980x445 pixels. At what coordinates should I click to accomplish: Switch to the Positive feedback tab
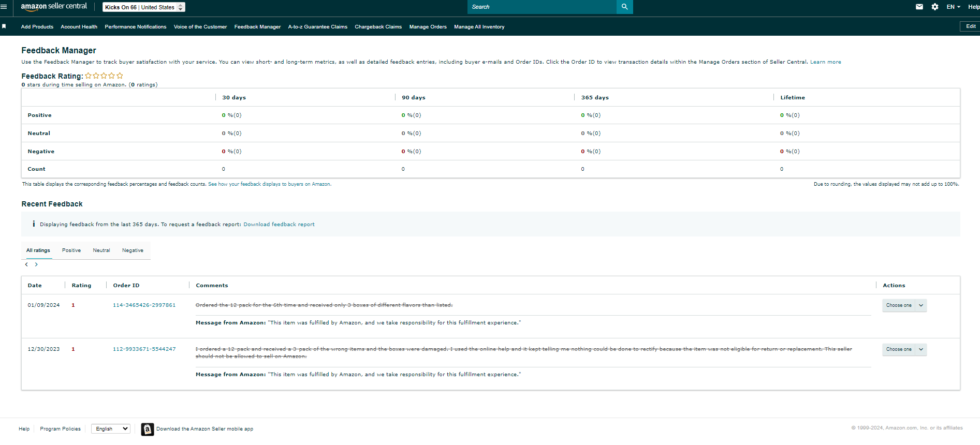click(x=71, y=250)
